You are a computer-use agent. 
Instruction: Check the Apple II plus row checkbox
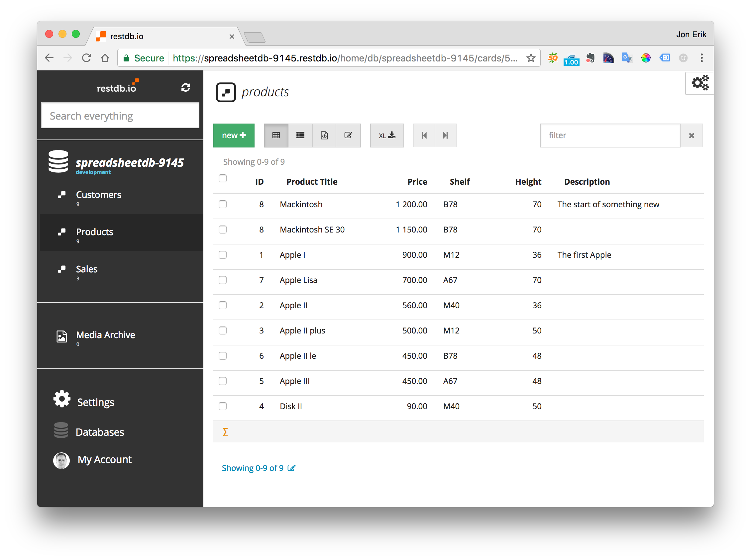(222, 330)
